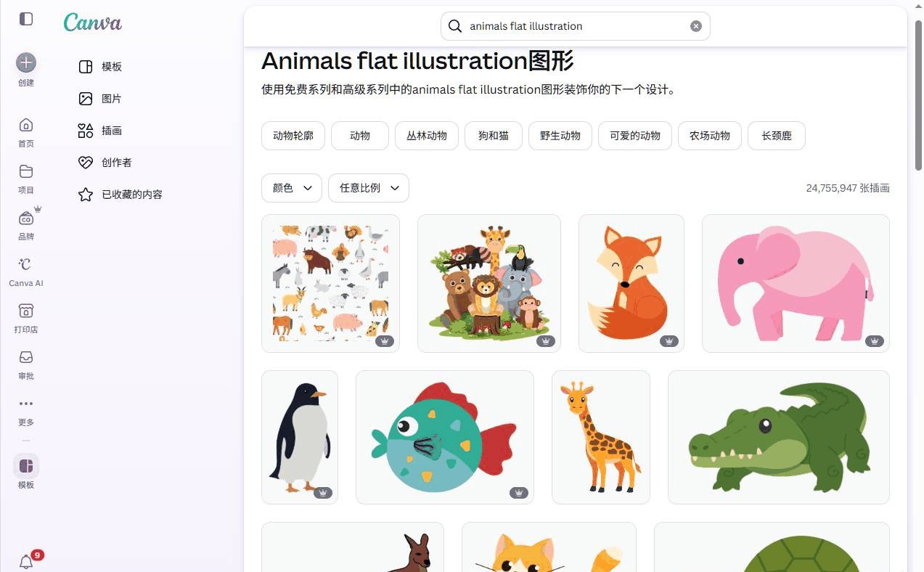Open the orange fox illustration
Viewport: 924px width, 572px height.
click(631, 283)
